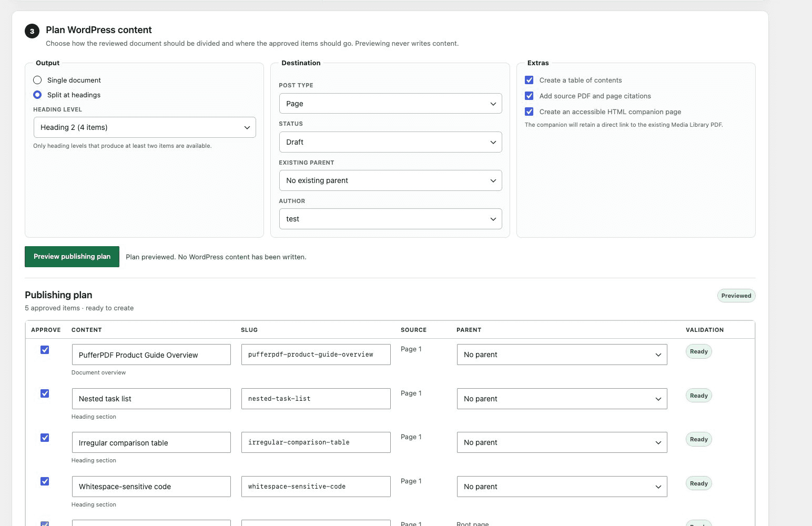The image size is (812, 526).
Task: Open the Status dropdown showing Draft
Action: tap(390, 142)
